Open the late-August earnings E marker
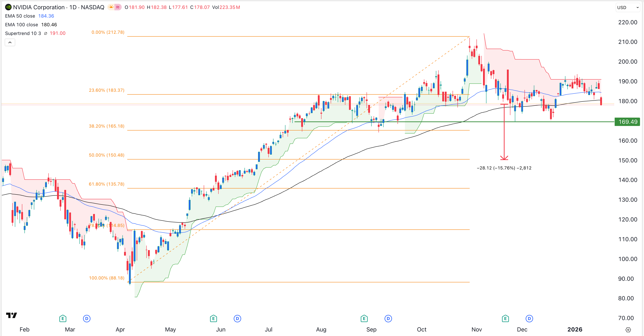The width and height of the screenshot is (644, 336). pos(364,318)
